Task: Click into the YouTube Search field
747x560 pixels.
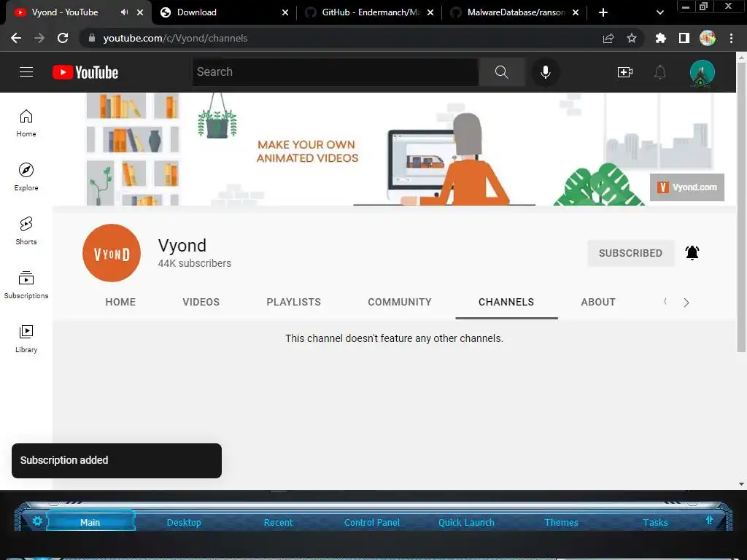Action: click(x=336, y=72)
